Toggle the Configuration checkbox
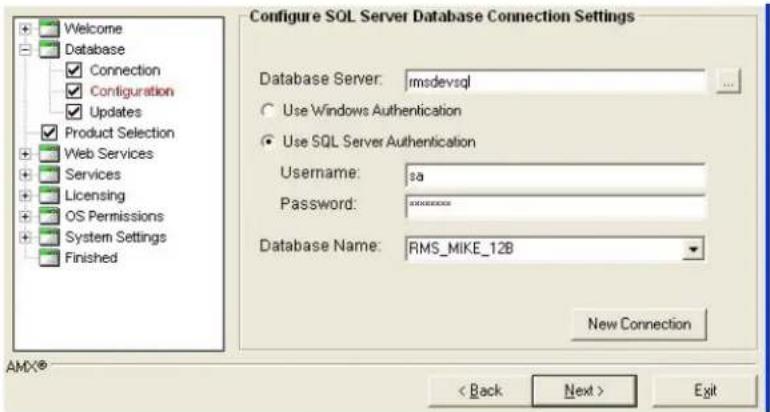The width and height of the screenshot is (770, 412). coord(74,91)
